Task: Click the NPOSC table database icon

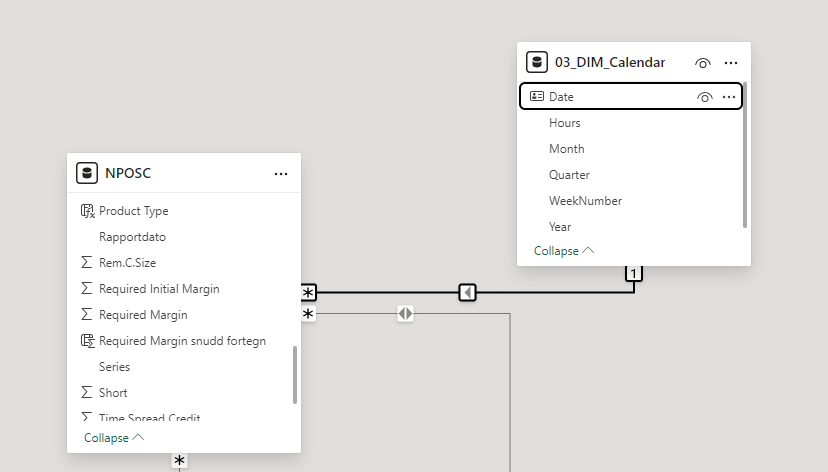Action: 87,173
